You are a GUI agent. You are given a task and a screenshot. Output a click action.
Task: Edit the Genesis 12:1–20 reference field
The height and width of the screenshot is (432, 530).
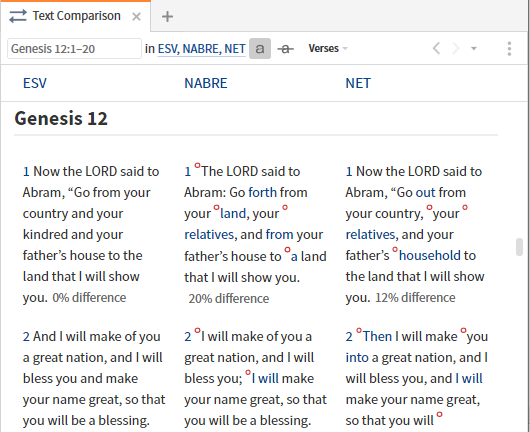(74, 49)
